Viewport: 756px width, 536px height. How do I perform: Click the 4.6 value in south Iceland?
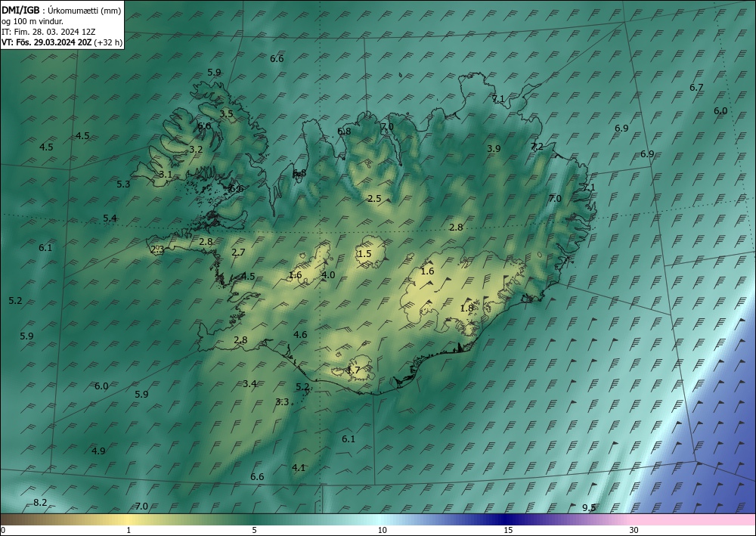point(300,334)
